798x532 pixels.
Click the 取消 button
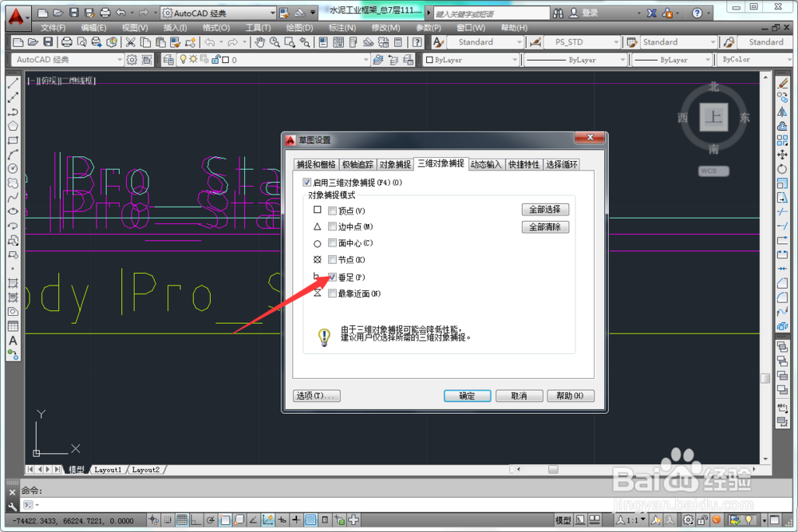click(519, 396)
